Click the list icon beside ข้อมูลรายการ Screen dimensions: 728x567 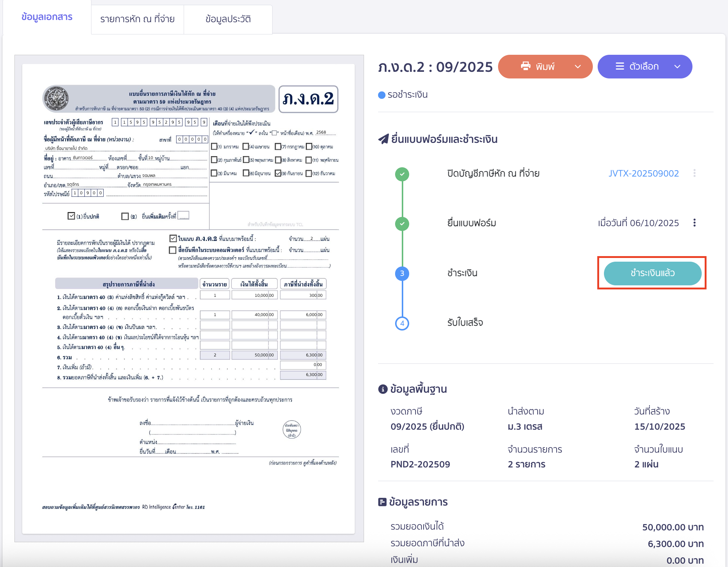pos(382,502)
